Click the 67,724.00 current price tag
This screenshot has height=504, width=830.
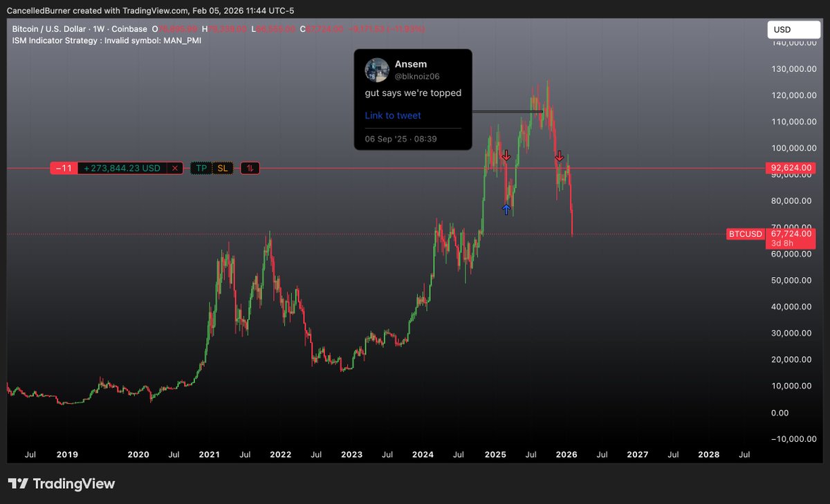pyautogui.click(x=791, y=234)
